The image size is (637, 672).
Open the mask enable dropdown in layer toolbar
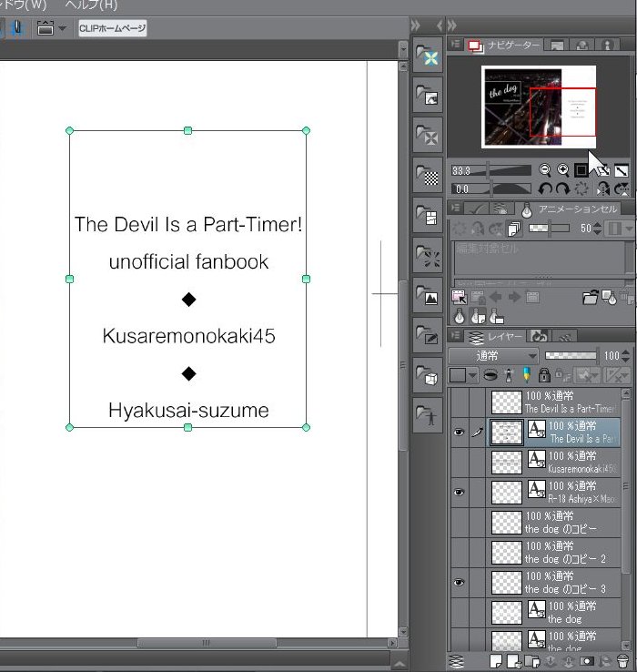[586, 375]
